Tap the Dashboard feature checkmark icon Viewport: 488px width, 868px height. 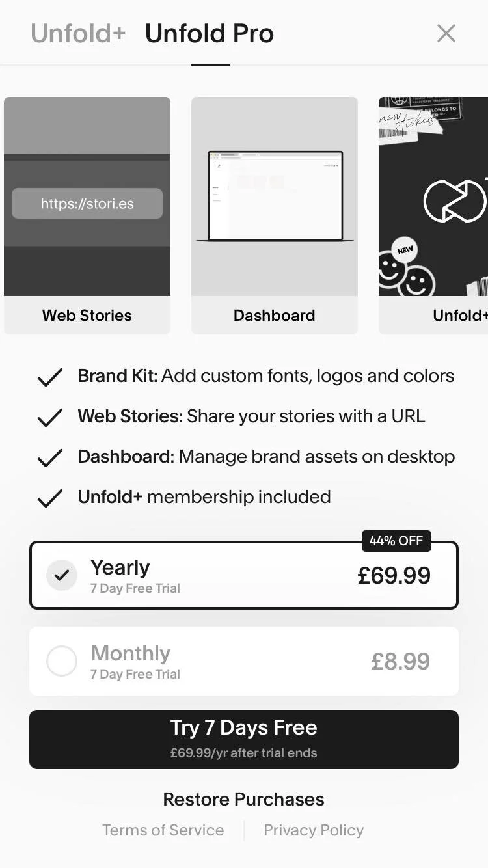tap(50, 457)
